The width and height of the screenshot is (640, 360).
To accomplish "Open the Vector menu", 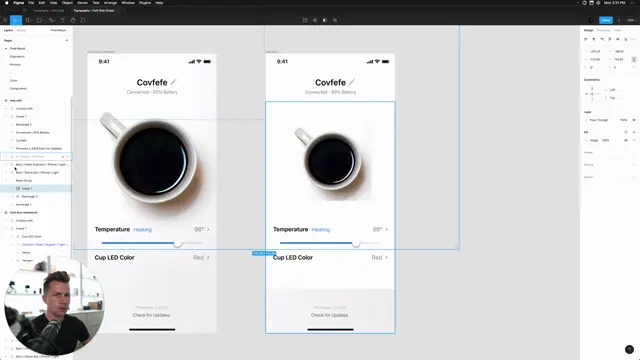I will [82, 3].
